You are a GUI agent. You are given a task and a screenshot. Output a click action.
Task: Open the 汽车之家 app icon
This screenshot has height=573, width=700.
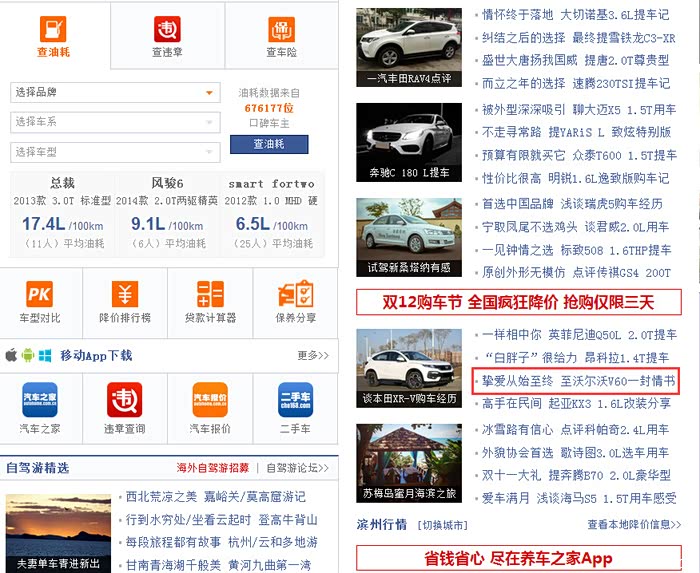[40, 400]
